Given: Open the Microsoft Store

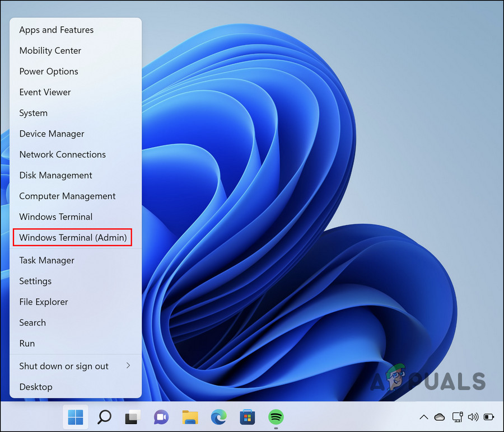Looking at the screenshot, I should (x=247, y=417).
